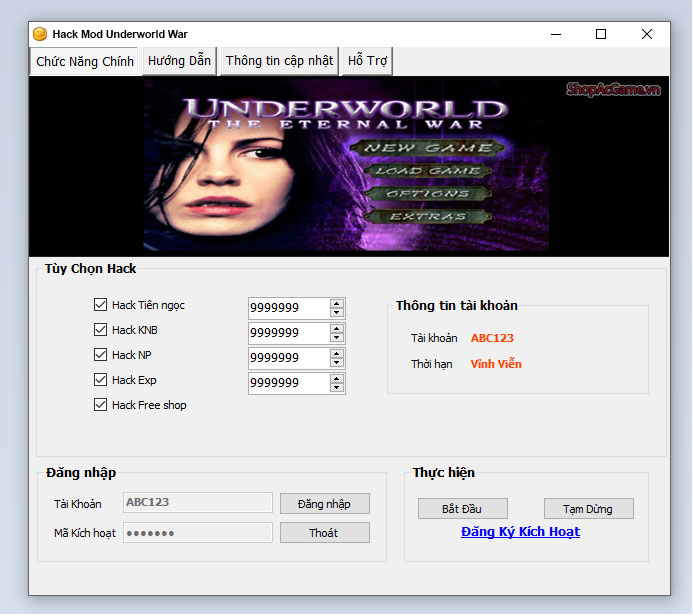Increase the Hack NP value with up arrow
The width and height of the screenshot is (693, 616).
[337, 354]
